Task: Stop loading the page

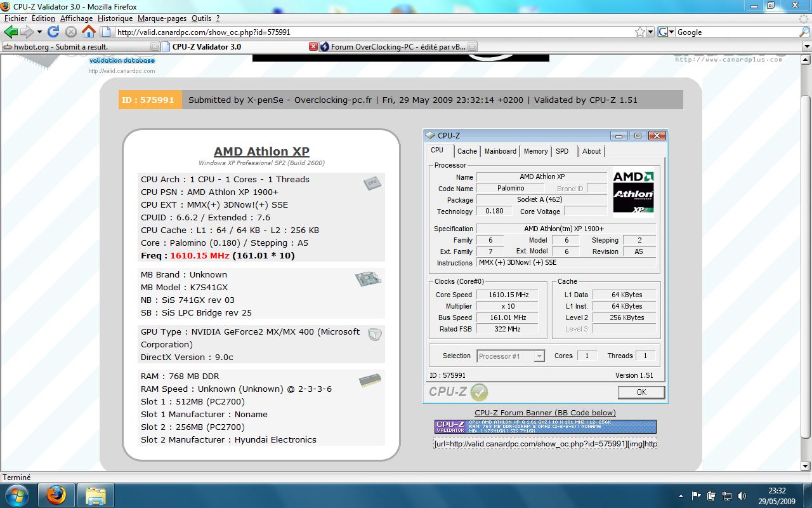Action: [71, 32]
